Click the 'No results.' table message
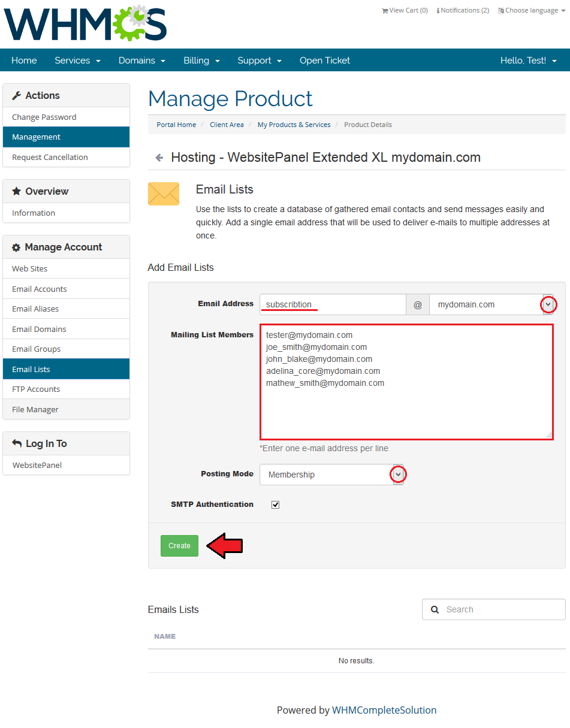 pyautogui.click(x=357, y=660)
